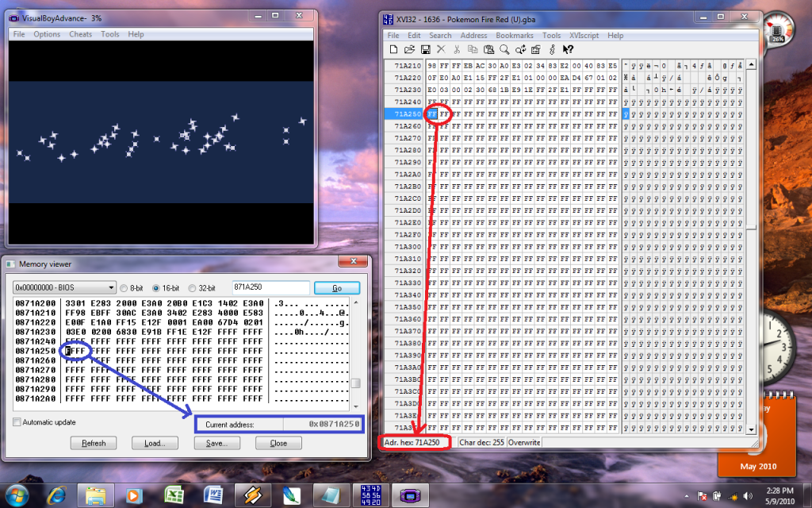Click the Save... button in Memory viewer
The width and height of the screenshot is (812, 508).
click(217, 443)
